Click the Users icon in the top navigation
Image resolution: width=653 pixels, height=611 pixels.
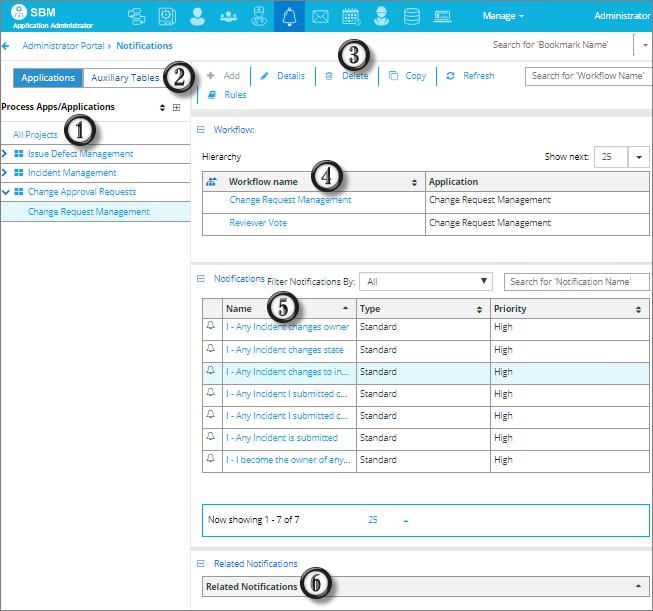click(197, 16)
